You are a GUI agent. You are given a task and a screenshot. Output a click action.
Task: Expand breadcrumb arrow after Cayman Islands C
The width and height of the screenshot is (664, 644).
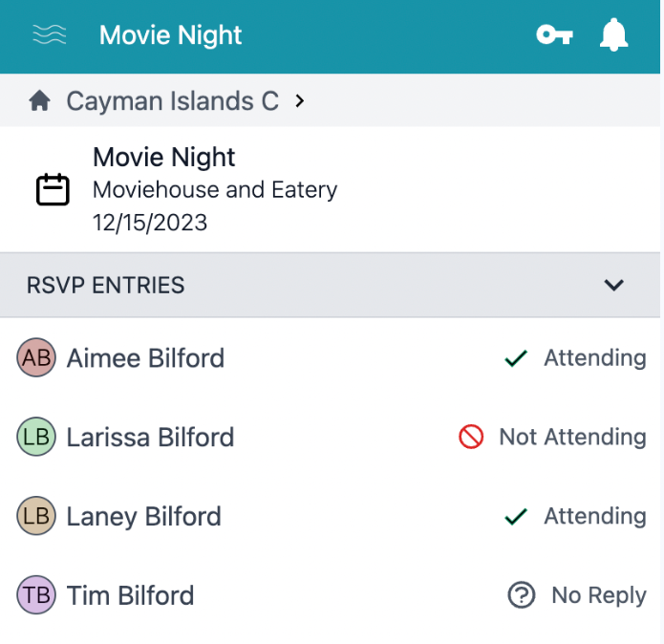pyautogui.click(x=300, y=100)
